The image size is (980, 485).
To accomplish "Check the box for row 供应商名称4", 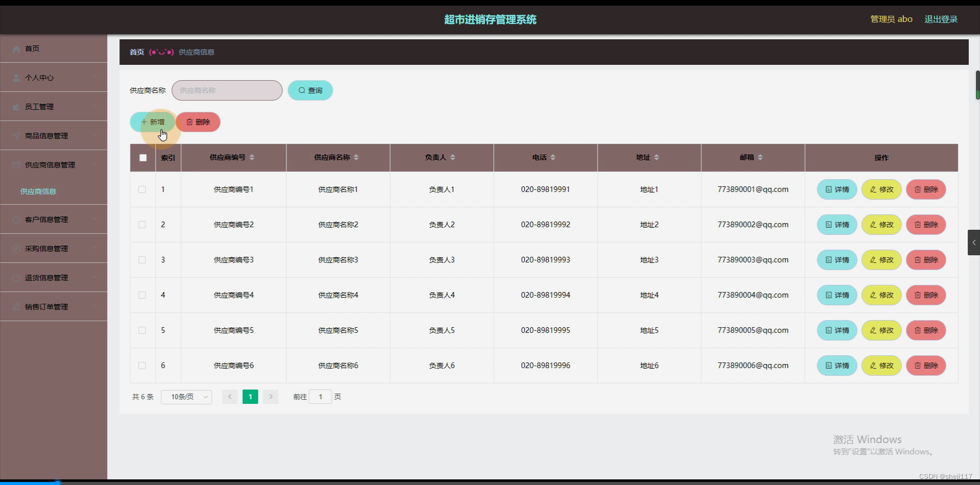I will click(x=142, y=295).
